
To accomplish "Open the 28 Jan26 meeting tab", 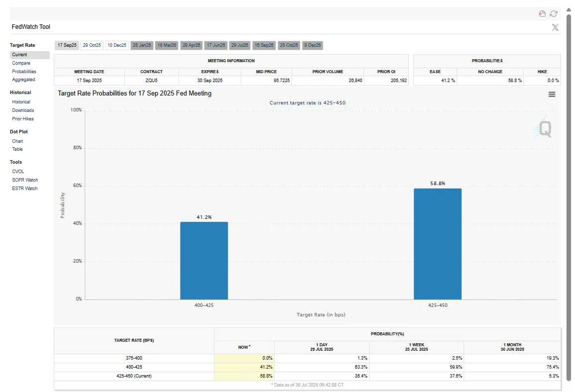I will click(142, 45).
